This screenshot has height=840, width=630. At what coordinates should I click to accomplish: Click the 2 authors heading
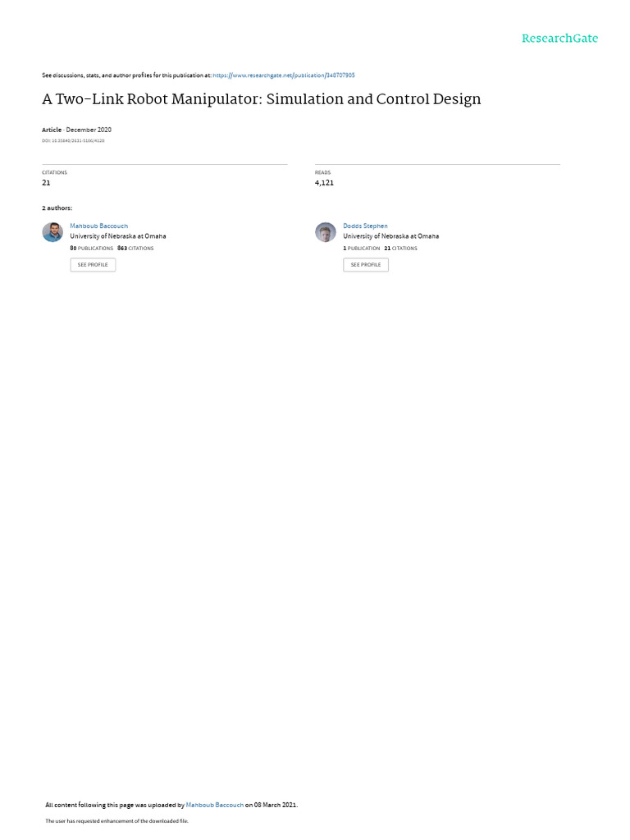tap(57, 208)
